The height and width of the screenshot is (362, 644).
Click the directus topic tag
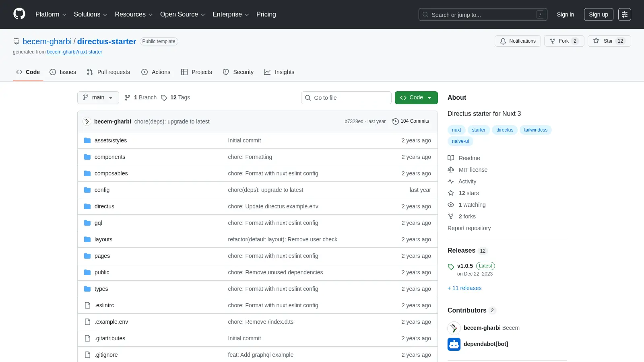[505, 130]
